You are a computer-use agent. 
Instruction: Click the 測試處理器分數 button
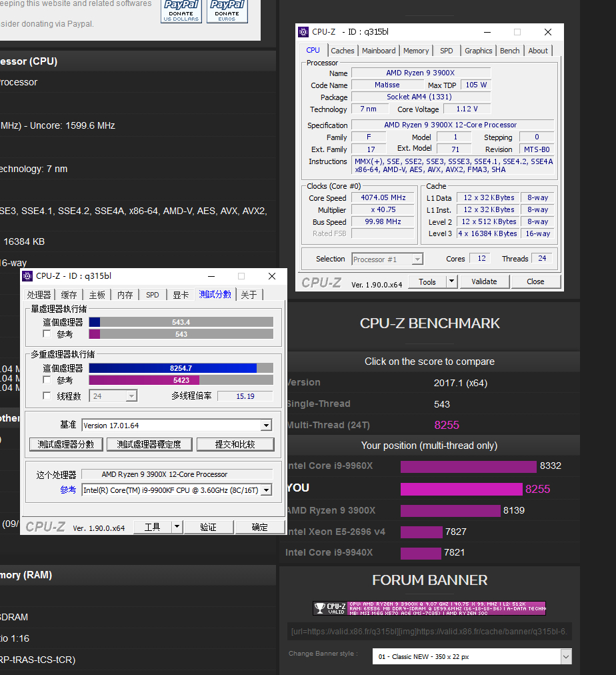tap(66, 444)
